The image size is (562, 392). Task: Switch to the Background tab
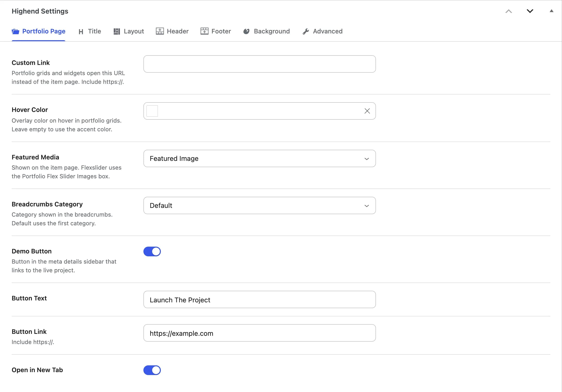[x=266, y=31]
